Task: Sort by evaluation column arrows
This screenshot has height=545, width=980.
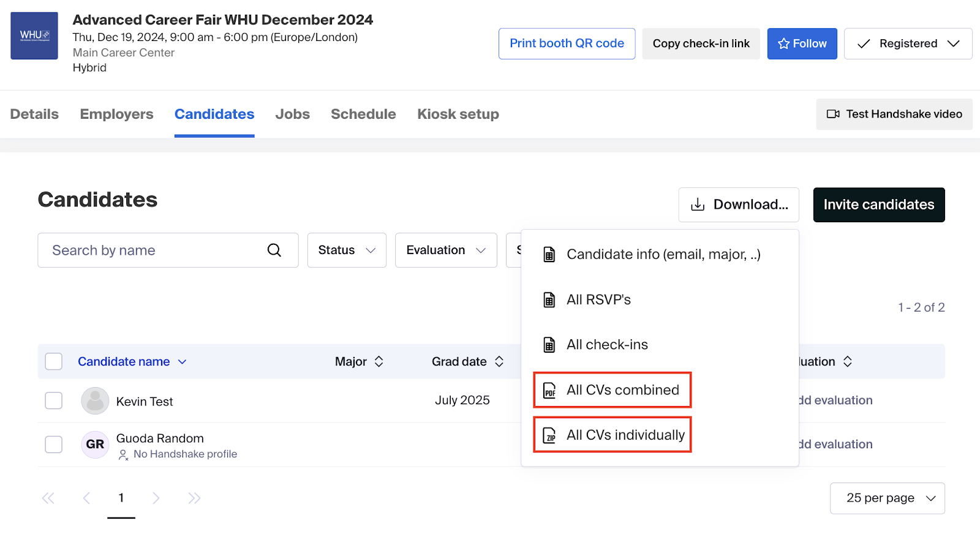Action: click(x=848, y=361)
